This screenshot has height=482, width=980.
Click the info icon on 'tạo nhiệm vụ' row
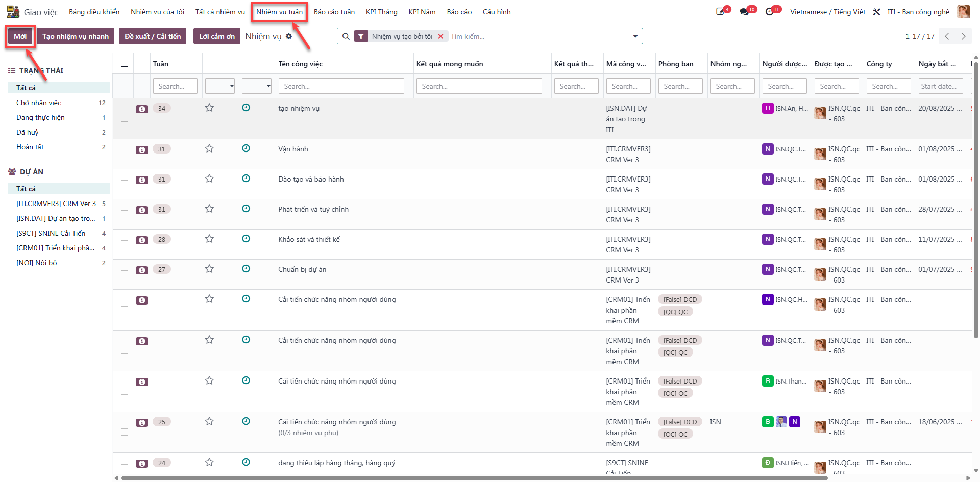tap(142, 109)
